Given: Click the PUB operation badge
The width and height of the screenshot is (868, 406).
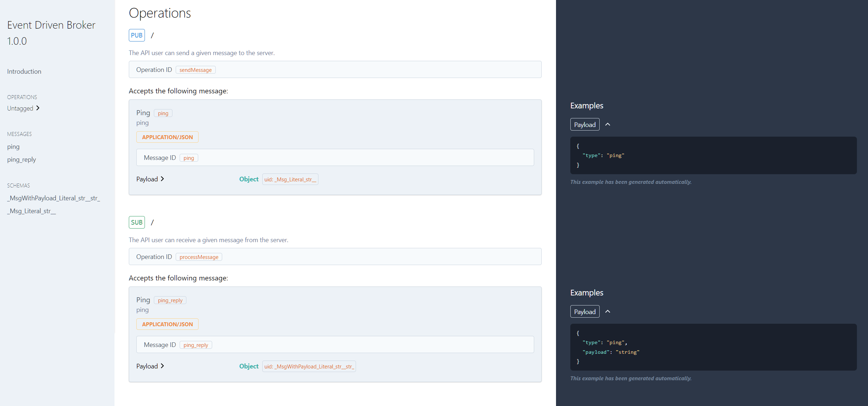Looking at the screenshot, I should (x=137, y=35).
